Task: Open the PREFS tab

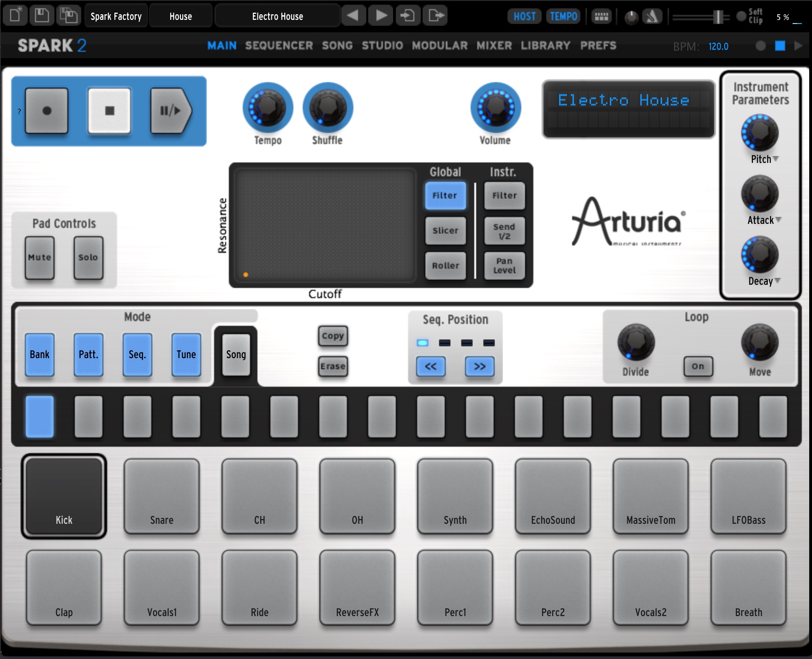Action: tap(598, 46)
